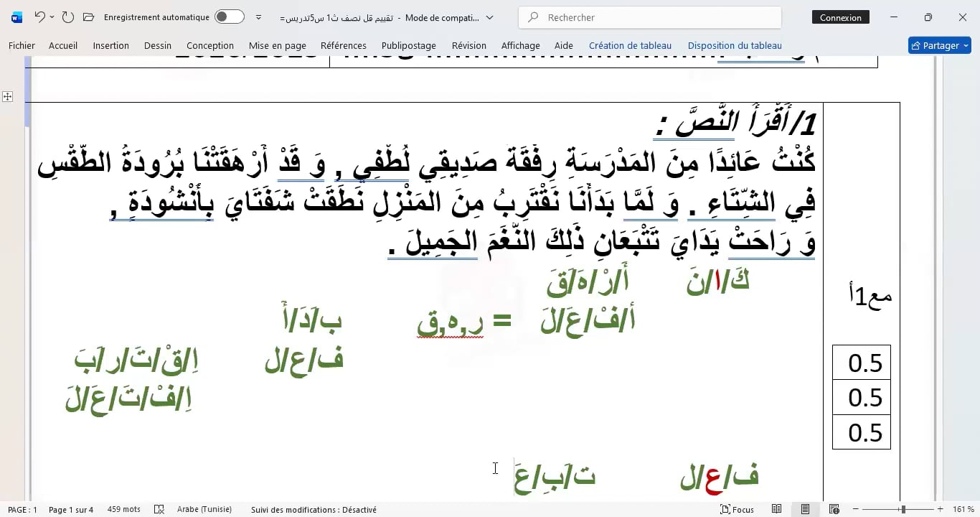Open the Fichier menu

(x=22, y=45)
